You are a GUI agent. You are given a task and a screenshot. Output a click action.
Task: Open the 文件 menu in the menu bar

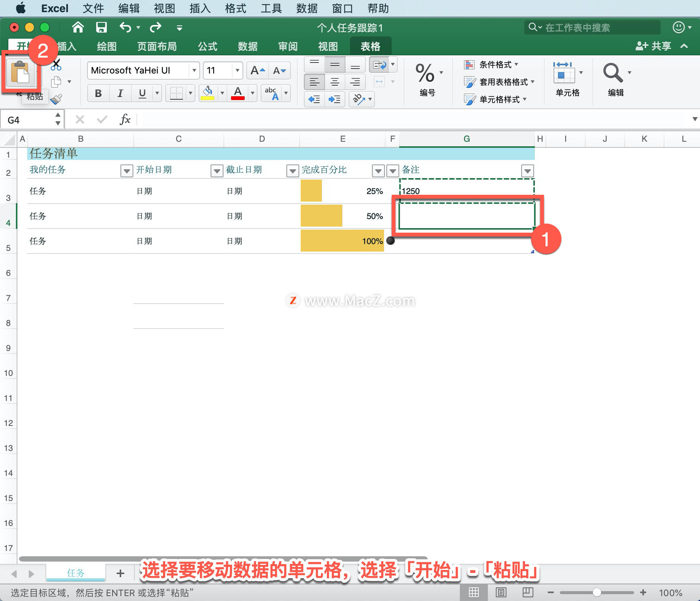(x=93, y=8)
